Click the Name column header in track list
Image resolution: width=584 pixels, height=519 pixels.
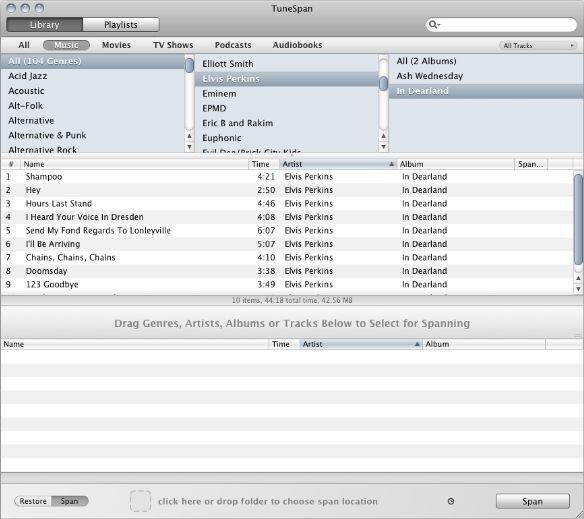134,164
